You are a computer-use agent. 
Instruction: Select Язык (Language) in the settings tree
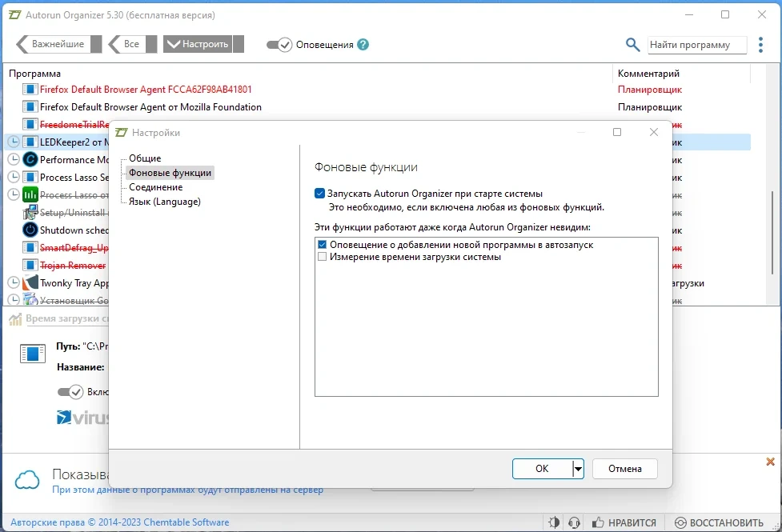point(165,202)
